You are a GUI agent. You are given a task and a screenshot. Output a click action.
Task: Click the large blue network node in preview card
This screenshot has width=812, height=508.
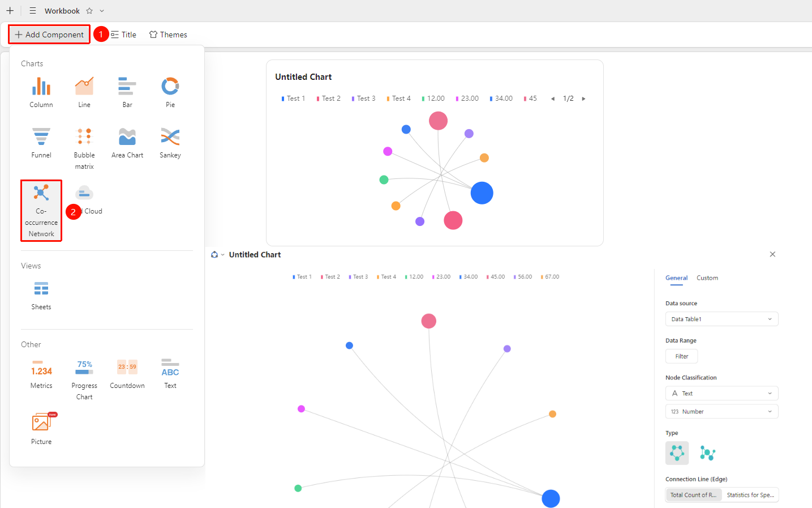pos(482,193)
